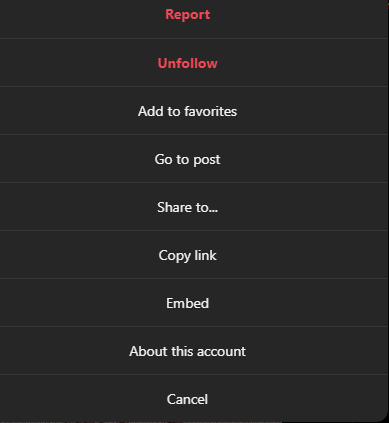View details about this account
389x423 pixels.
188,351
